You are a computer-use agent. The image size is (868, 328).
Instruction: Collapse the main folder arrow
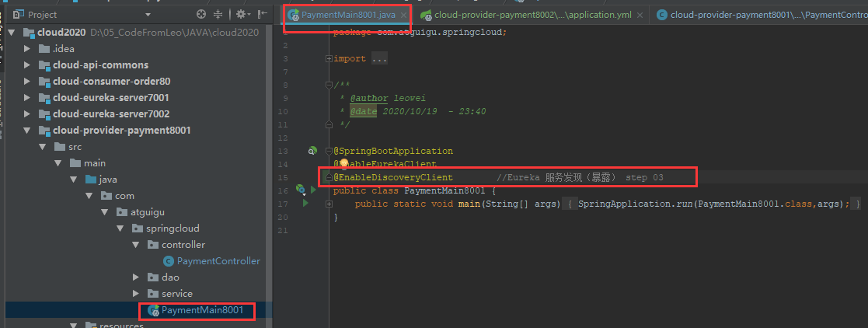[x=58, y=163]
